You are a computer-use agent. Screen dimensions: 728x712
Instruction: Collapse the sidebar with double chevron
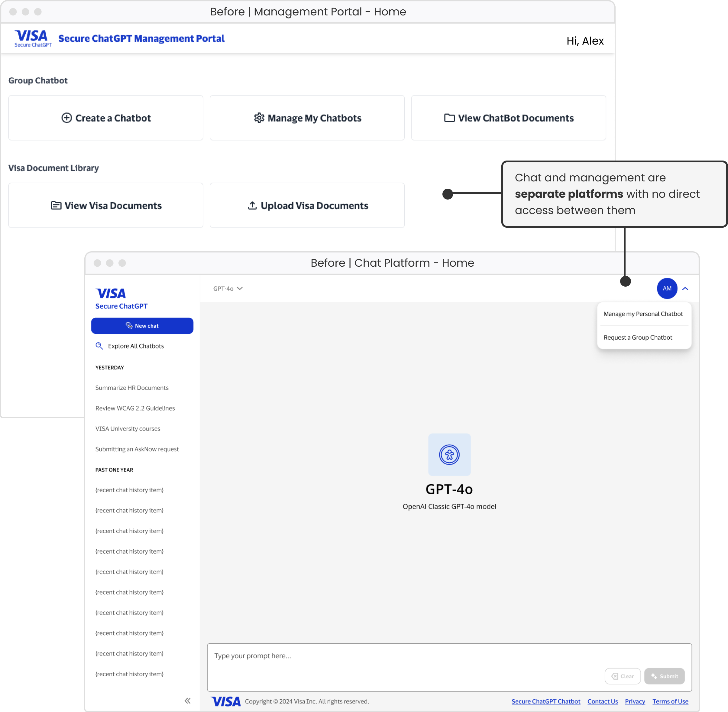(x=188, y=701)
